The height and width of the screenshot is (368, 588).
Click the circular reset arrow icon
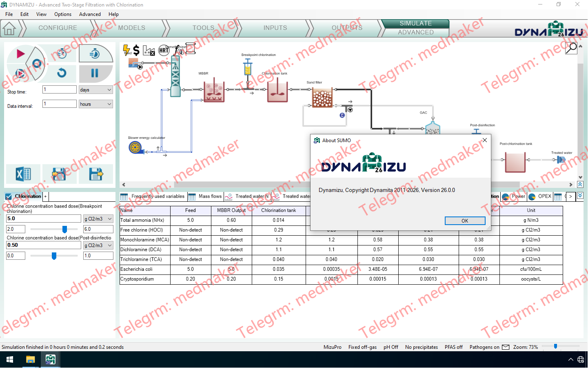click(x=61, y=73)
